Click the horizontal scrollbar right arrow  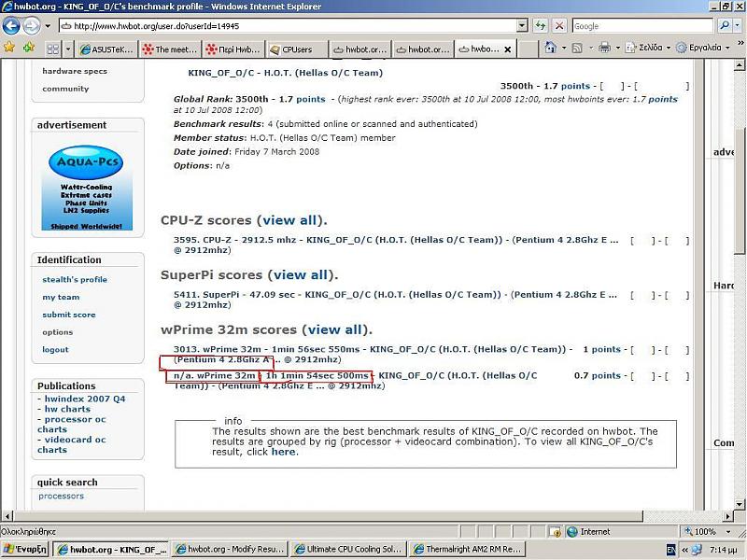727,516
